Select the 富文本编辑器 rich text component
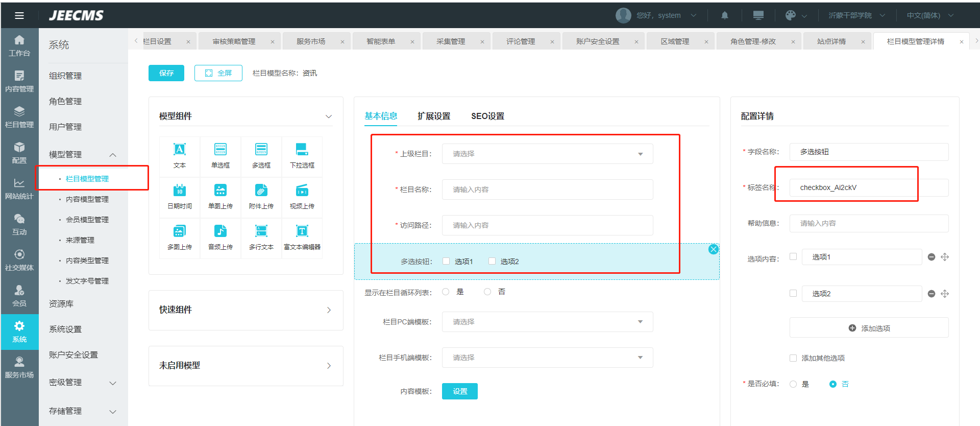 pyautogui.click(x=302, y=237)
